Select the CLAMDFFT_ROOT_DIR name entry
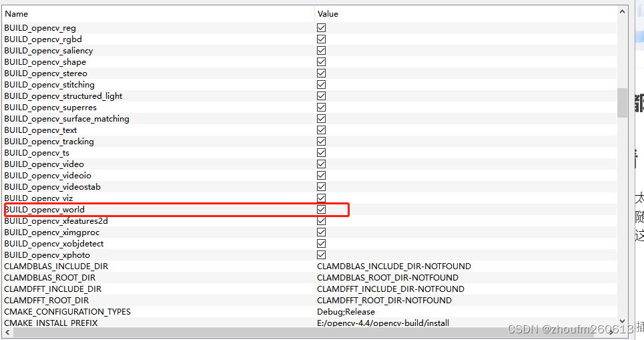 (x=47, y=300)
